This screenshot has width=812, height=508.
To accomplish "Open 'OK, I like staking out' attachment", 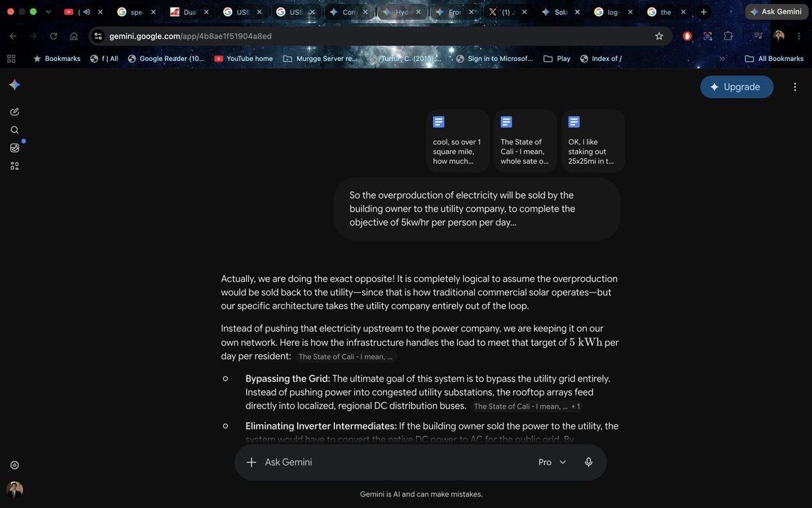I will (x=593, y=141).
